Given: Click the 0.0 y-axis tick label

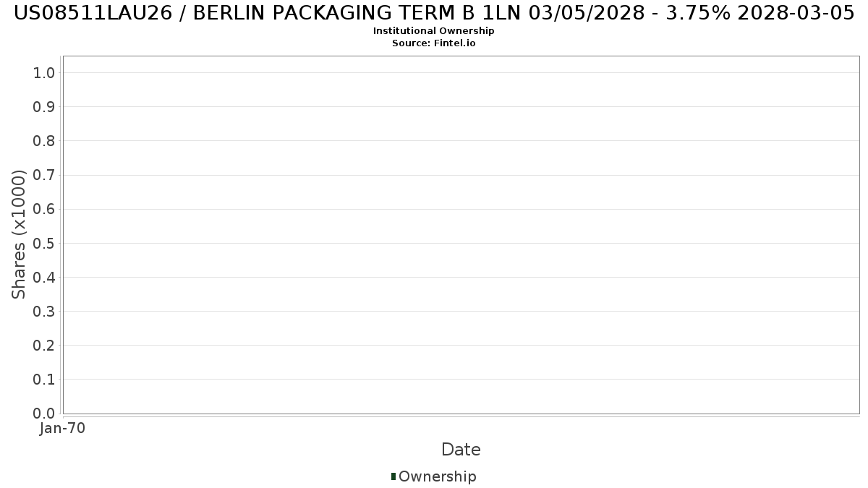Looking at the screenshot, I should click(44, 414).
